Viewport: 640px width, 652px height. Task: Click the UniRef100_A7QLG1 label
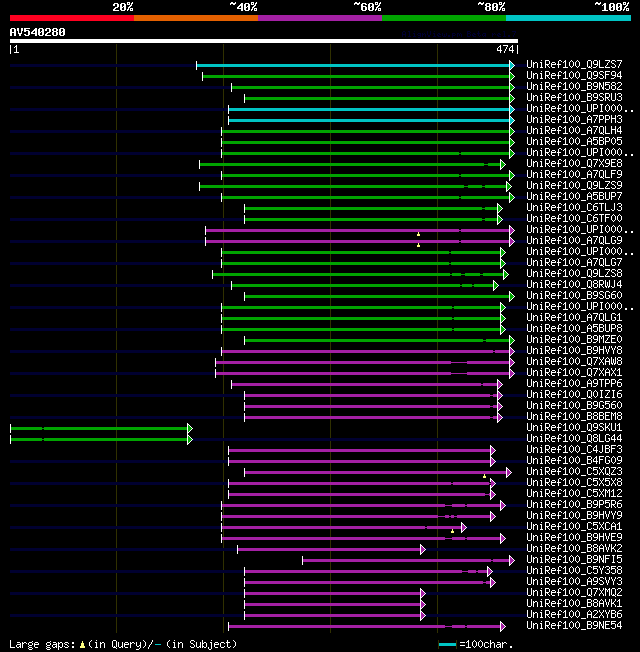coord(574,318)
